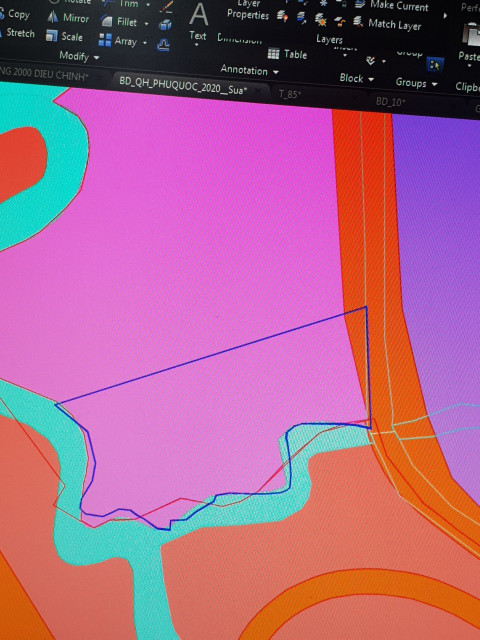This screenshot has height=640, width=480.
Task: Select the Fillet tool icon
Action: tap(107, 21)
